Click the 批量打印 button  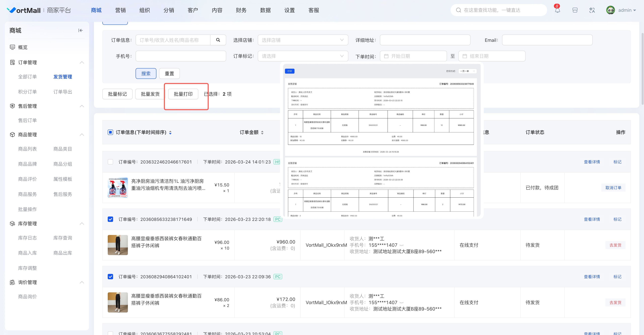183,94
